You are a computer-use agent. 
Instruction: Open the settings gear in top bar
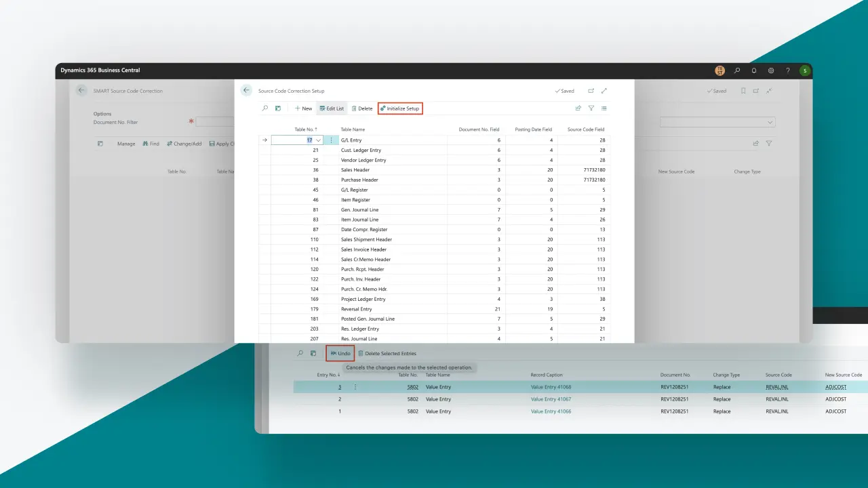[771, 70]
